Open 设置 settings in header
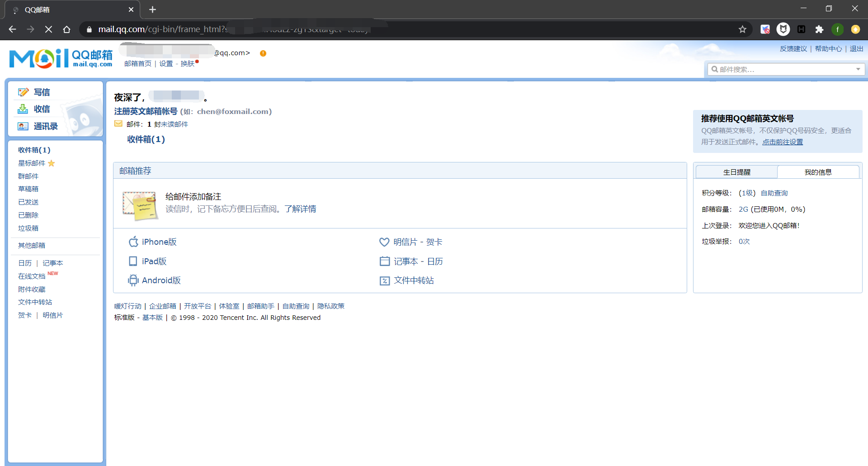 (x=166, y=64)
